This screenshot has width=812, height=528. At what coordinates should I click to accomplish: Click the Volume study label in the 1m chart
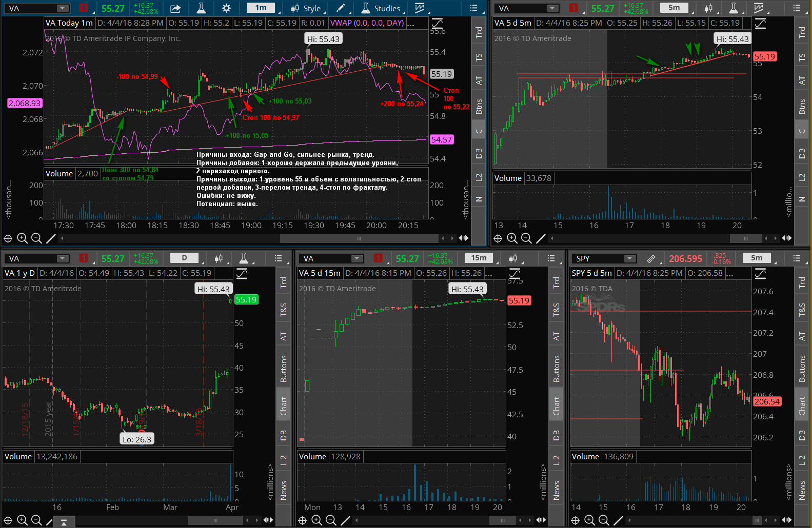(59, 173)
